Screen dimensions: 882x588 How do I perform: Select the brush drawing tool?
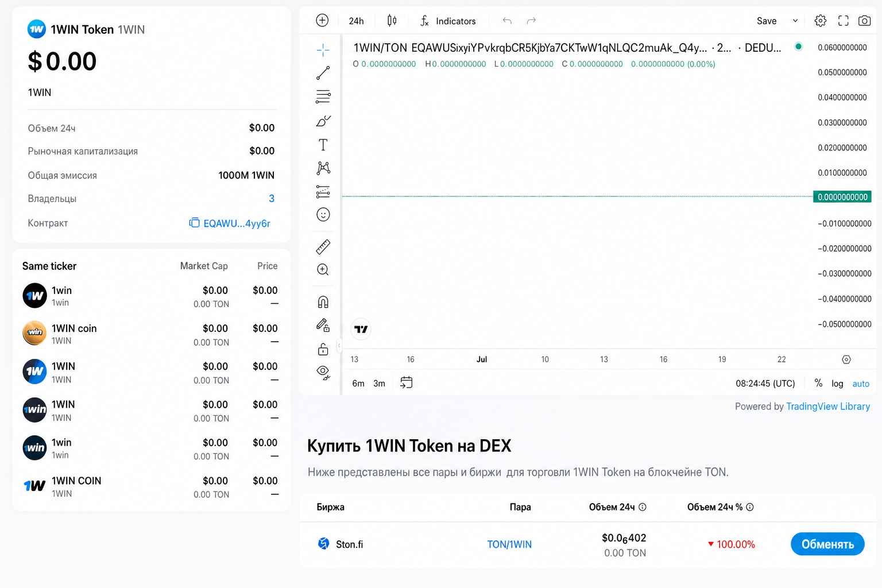[x=323, y=121]
